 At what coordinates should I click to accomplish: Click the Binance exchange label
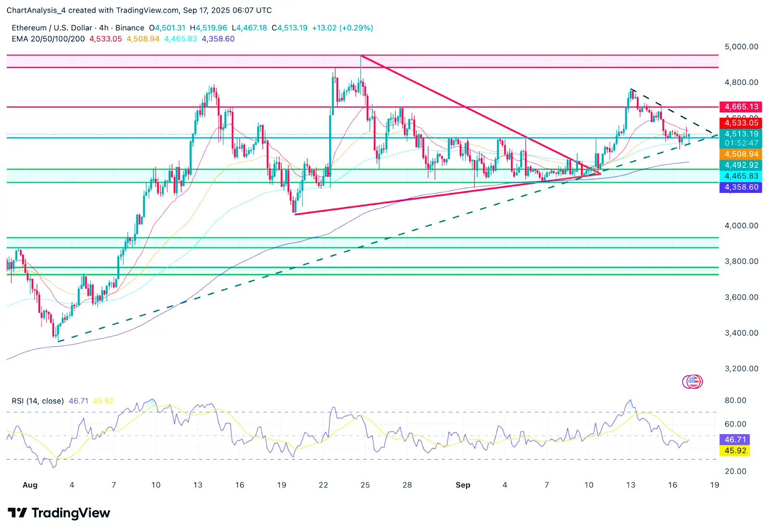(130, 28)
